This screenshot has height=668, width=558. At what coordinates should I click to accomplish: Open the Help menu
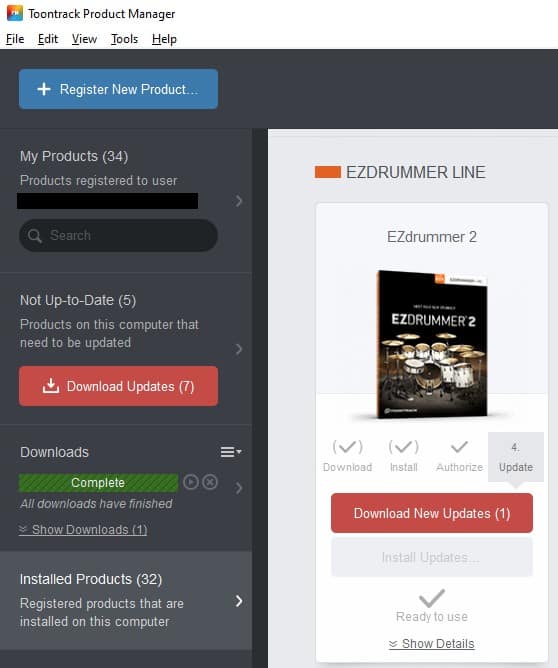click(164, 39)
